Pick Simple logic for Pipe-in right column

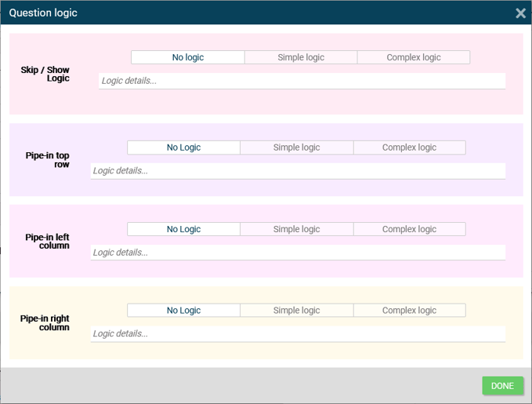pyautogui.click(x=296, y=311)
